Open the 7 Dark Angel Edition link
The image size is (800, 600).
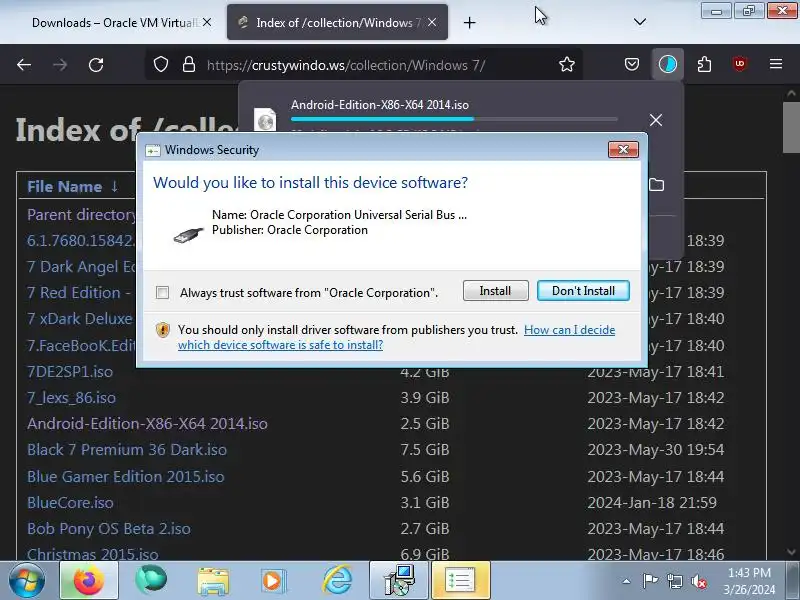tap(82, 267)
